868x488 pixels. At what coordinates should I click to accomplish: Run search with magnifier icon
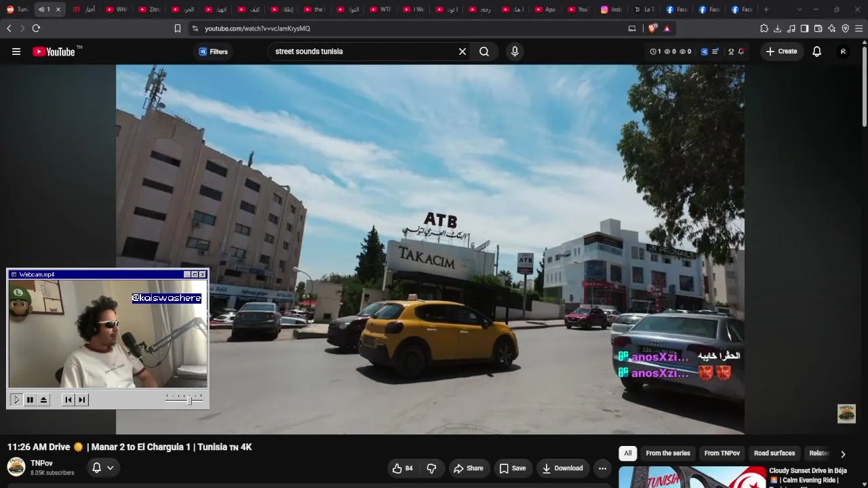[x=484, y=52]
